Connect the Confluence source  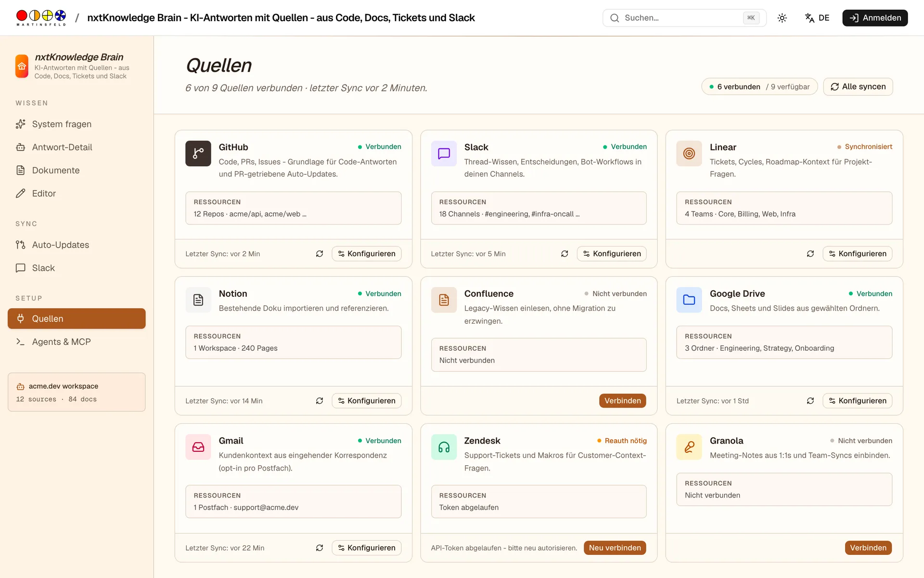623,401
